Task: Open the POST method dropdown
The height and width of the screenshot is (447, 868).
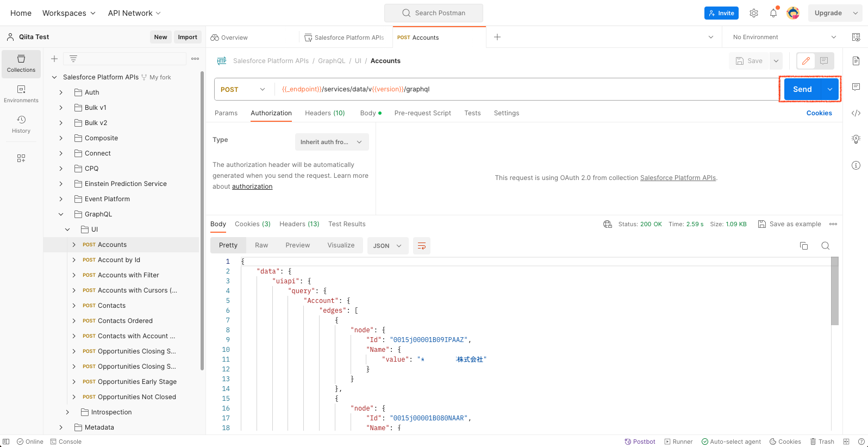Action: point(243,89)
